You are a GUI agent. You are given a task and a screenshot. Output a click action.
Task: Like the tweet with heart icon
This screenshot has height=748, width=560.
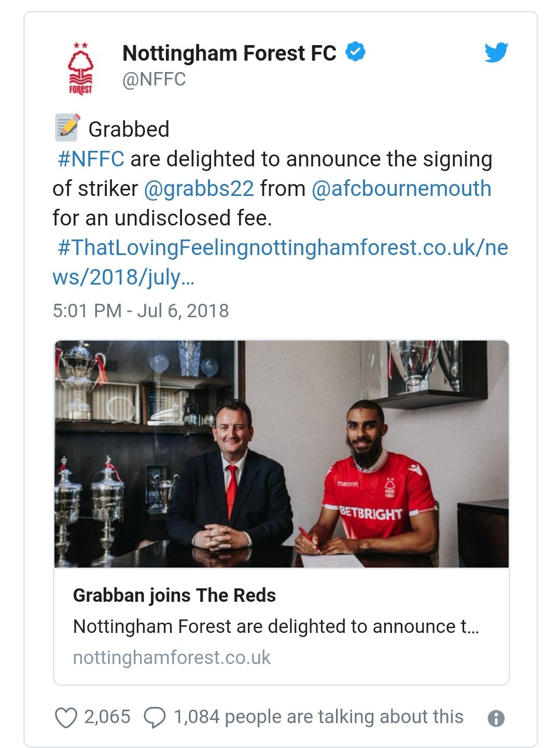point(66,718)
